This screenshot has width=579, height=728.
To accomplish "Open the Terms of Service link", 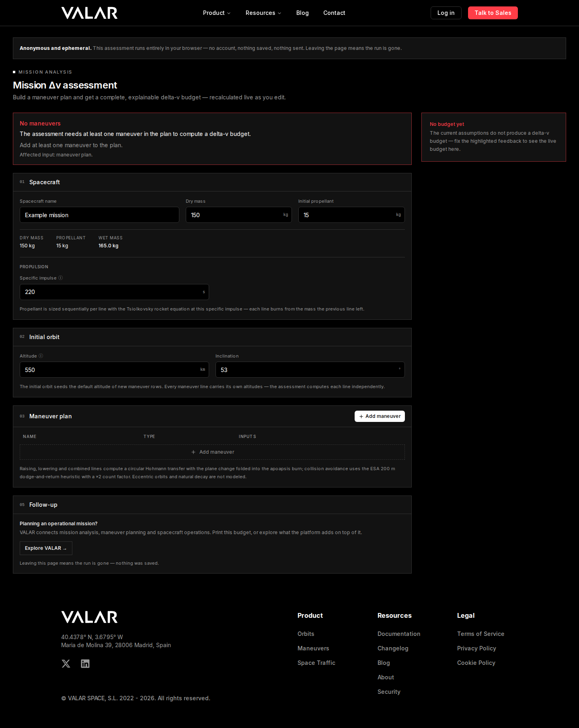I will [480, 634].
